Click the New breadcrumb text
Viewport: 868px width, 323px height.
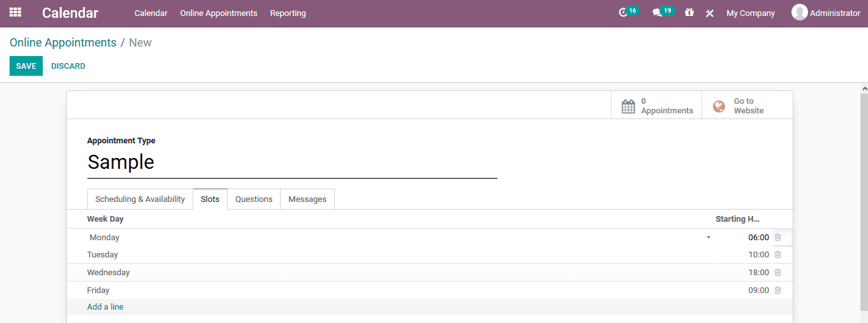(x=140, y=43)
